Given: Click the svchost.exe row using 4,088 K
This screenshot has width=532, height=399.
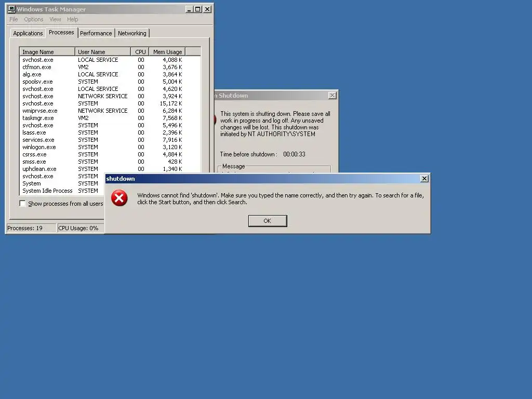Looking at the screenshot, I should 102,60.
